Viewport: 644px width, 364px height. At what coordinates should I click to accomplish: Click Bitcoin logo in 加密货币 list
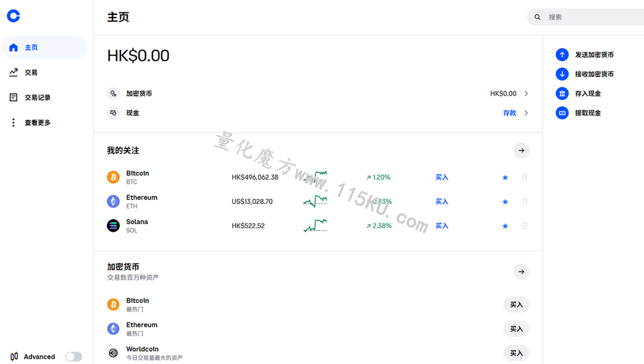(x=113, y=304)
